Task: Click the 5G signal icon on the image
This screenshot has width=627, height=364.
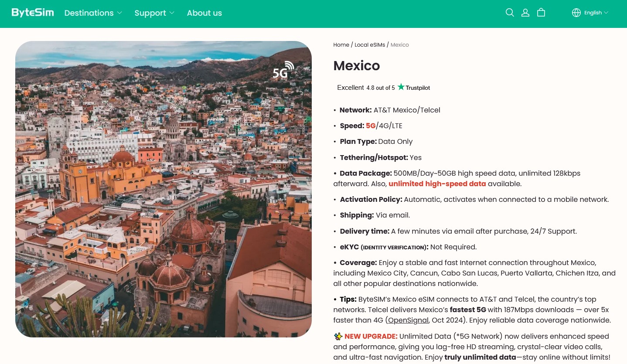Action: 283,70
